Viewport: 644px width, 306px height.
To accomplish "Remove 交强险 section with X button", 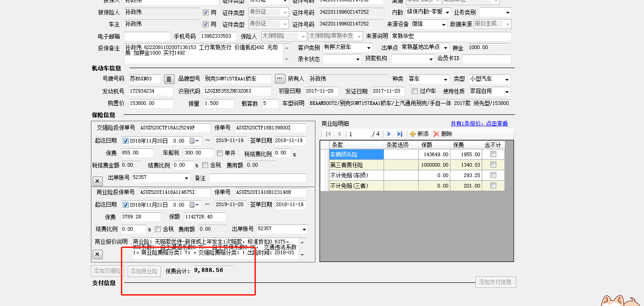I will [x=97, y=181].
